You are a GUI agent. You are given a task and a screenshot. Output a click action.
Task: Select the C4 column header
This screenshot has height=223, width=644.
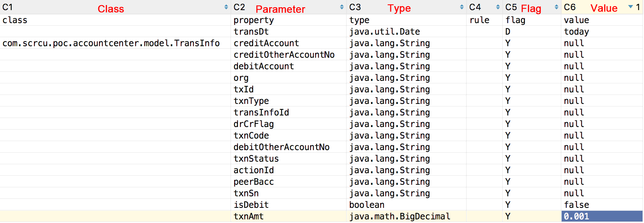[x=485, y=7]
